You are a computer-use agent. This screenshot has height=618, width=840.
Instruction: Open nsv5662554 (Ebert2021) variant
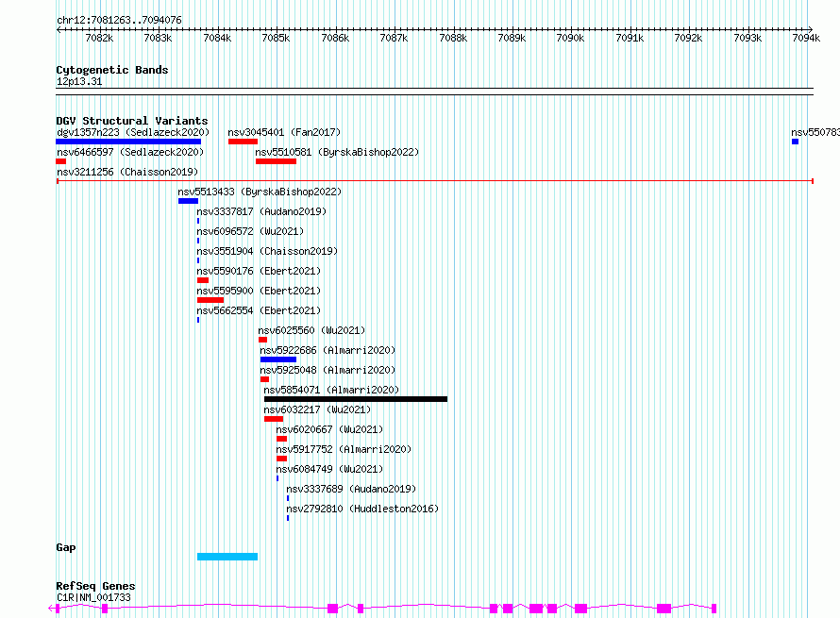click(x=259, y=310)
